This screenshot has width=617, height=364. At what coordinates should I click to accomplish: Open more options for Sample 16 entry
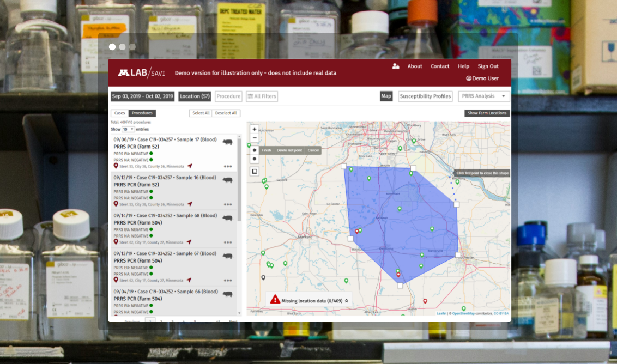click(228, 205)
